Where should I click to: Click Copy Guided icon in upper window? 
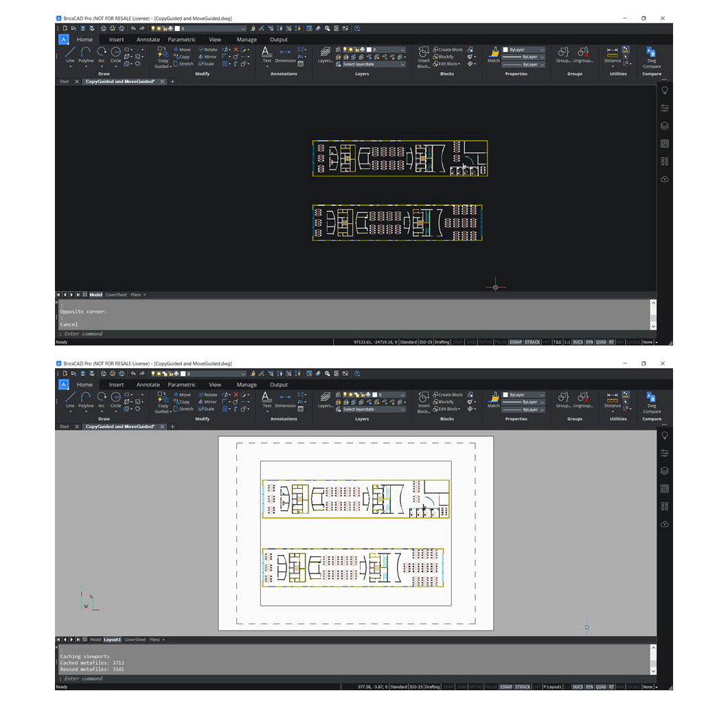(163, 52)
